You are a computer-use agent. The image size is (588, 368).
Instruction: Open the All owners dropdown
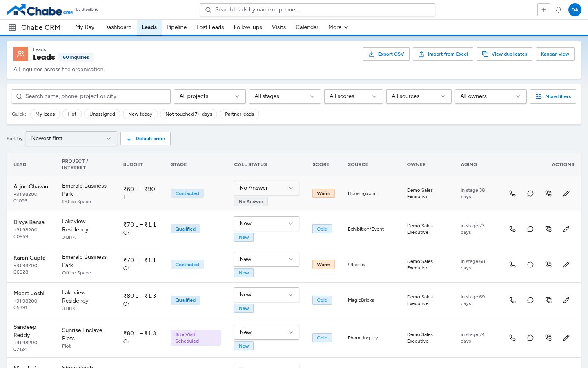(x=491, y=96)
